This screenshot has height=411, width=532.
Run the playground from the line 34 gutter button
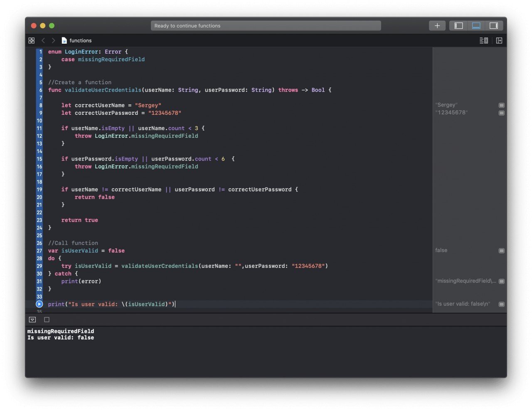click(39, 304)
